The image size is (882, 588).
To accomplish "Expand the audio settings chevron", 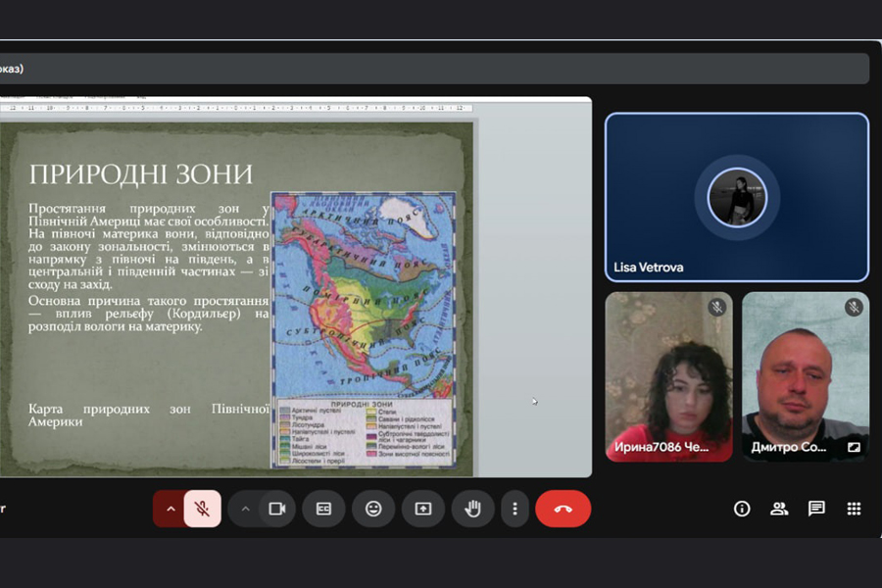I will pyautogui.click(x=171, y=509).
